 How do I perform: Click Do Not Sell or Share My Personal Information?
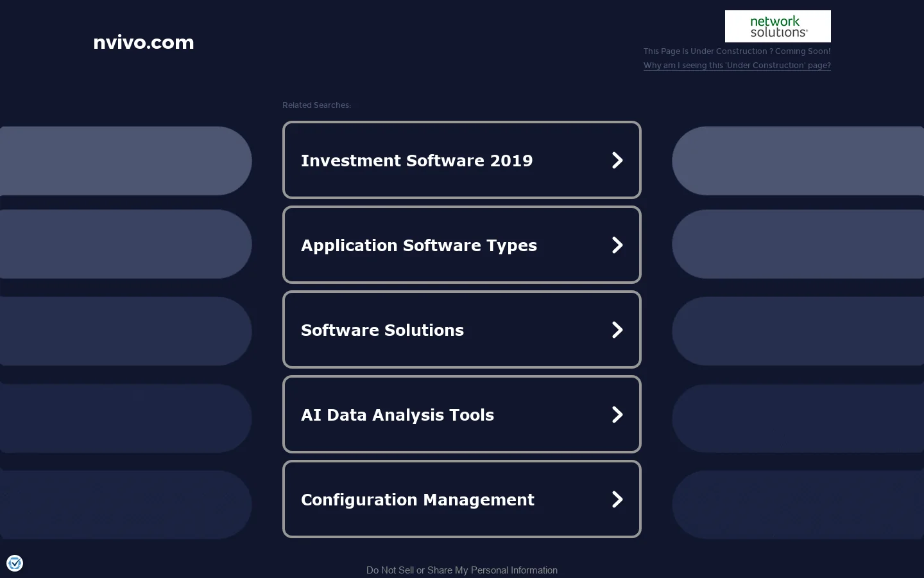pyautogui.click(x=462, y=570)
